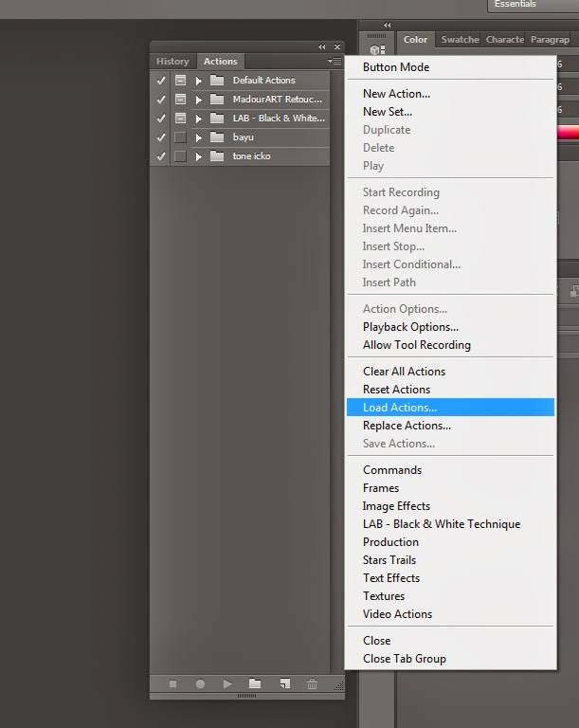
Task: Toggle dialog box for tone icko set
Action: click(x=180, y=156)
